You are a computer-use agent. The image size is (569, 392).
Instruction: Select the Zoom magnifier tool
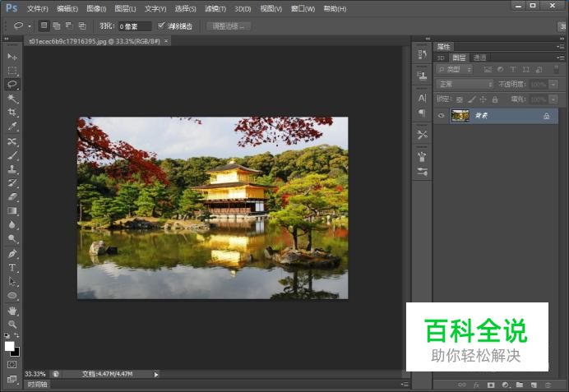(12, 324)
